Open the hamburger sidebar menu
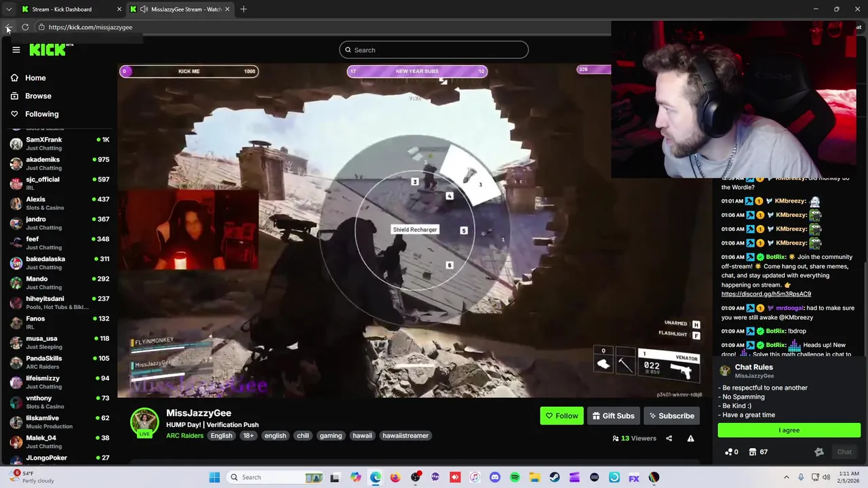The width and height of the screenshot is (868, 488). click(16, 49)
